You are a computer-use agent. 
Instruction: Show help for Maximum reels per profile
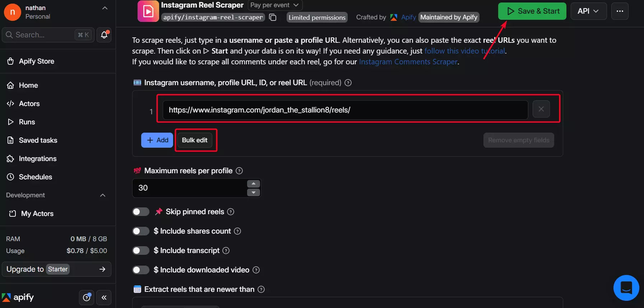pyautogui.click(x=239, y=171)
